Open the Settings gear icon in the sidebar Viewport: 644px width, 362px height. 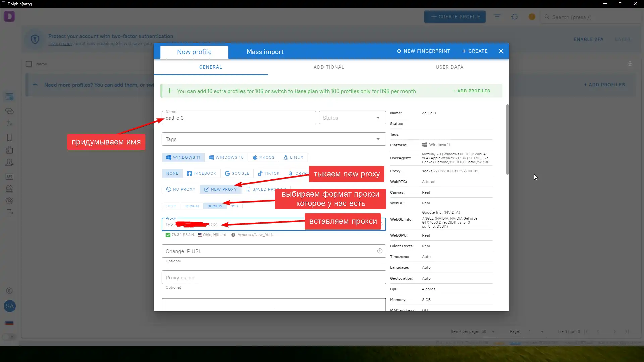(x=9, y=201)
